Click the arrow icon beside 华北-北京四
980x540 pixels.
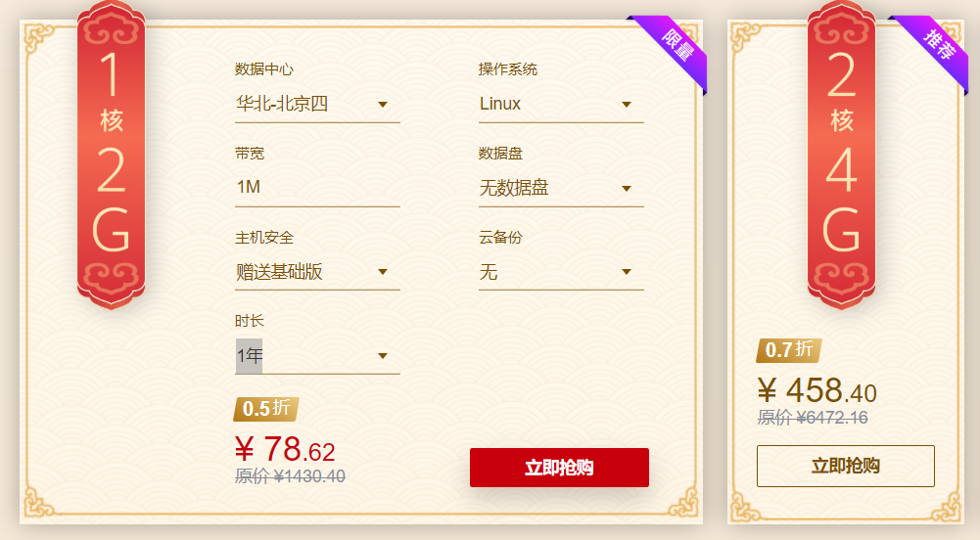383,105
